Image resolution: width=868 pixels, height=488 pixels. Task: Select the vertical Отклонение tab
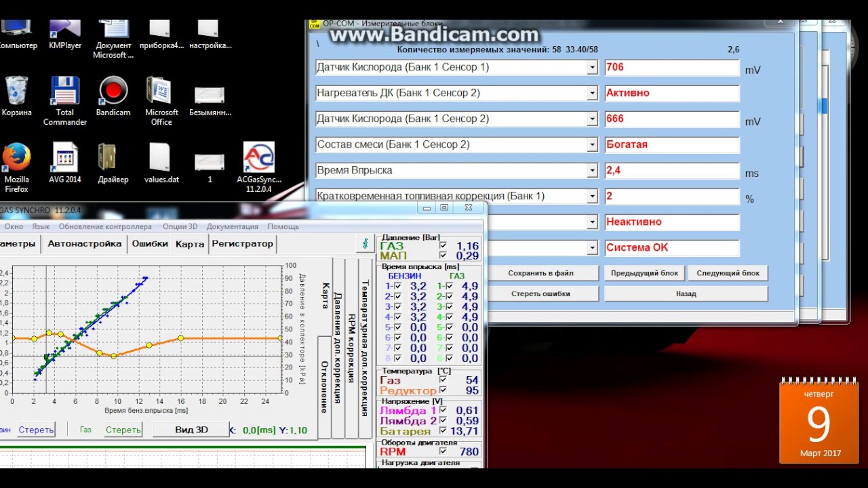click(325, 387)
